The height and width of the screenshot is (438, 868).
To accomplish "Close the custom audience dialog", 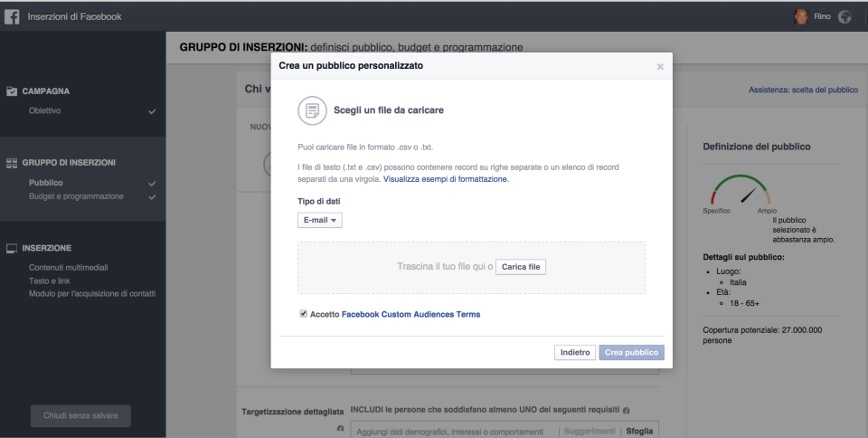I will 660,67.
